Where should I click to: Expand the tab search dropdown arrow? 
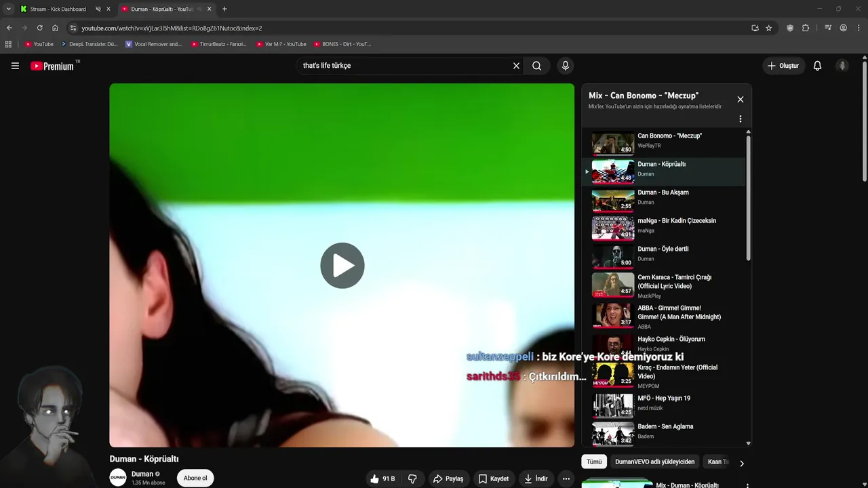click(8, 9)
